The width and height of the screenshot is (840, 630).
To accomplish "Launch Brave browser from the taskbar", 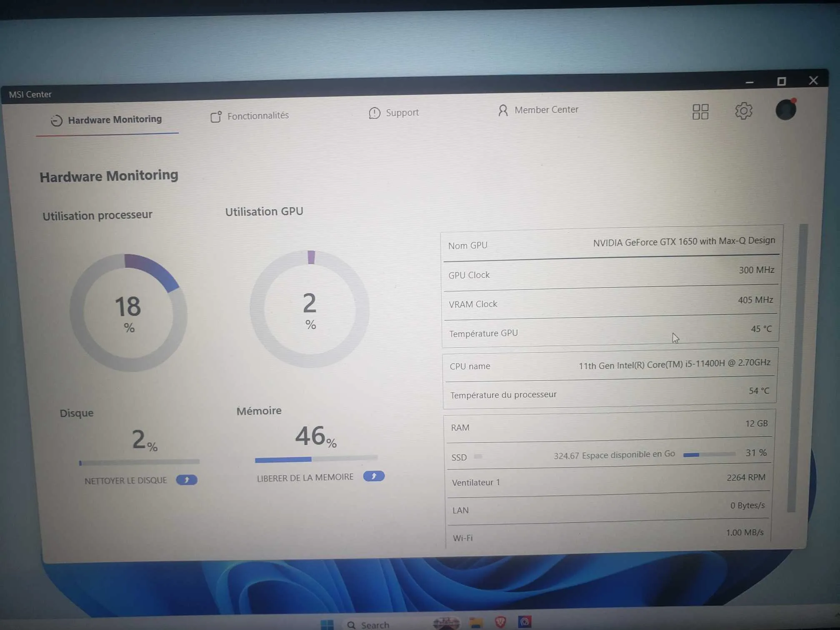I will point(500,622).
